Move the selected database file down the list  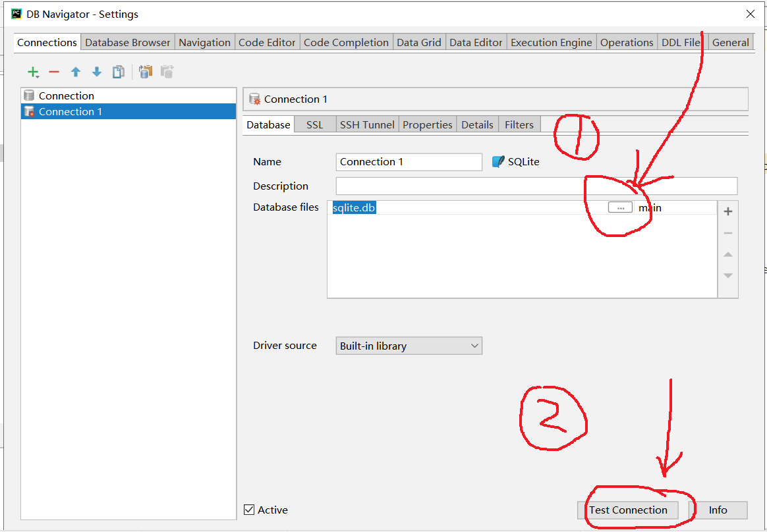[x=727, y=276]
